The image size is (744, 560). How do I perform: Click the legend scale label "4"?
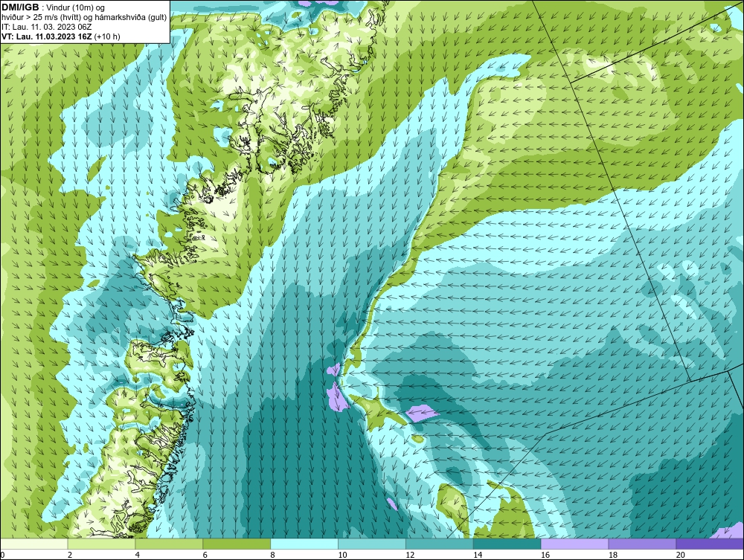click(x=138, y=555)
